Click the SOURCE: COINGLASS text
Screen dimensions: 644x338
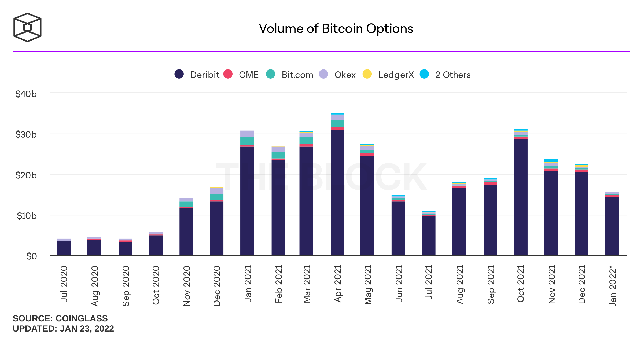pyautogui.click(x=60, y=318)
